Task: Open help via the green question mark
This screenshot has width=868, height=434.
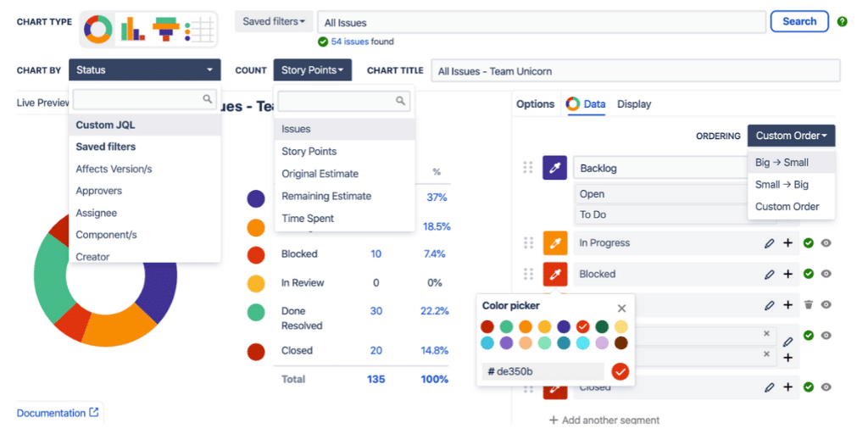Action: [842, 22]
